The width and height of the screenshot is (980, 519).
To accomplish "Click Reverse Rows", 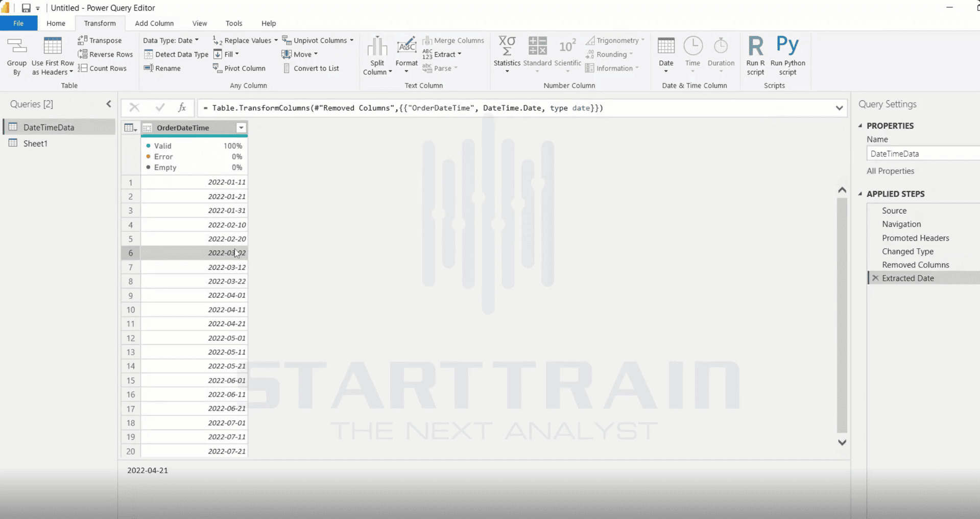I will pos(105,54).
